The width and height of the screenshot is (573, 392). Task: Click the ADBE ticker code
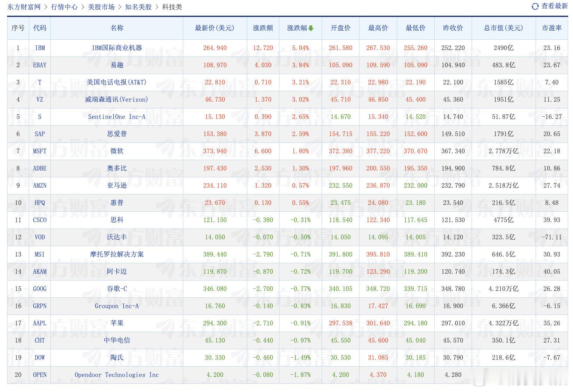(x=40, y=168)
